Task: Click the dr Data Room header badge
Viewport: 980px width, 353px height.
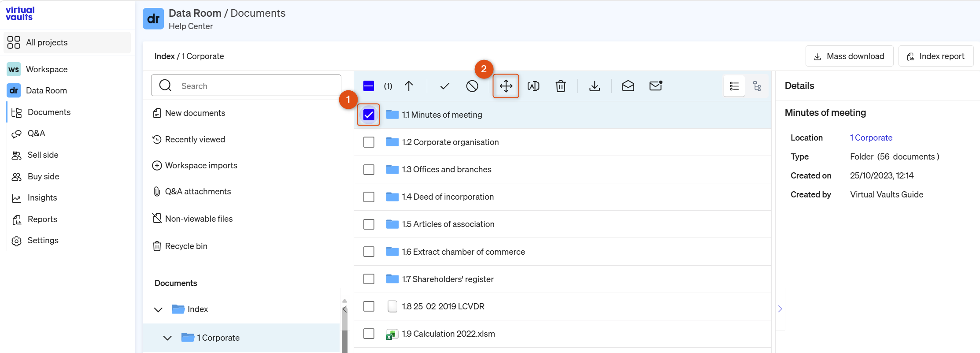Action: (x=153, y=19)
